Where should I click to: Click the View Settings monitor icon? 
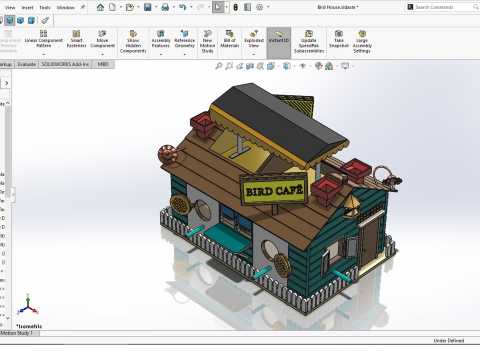tap(345, 66)
